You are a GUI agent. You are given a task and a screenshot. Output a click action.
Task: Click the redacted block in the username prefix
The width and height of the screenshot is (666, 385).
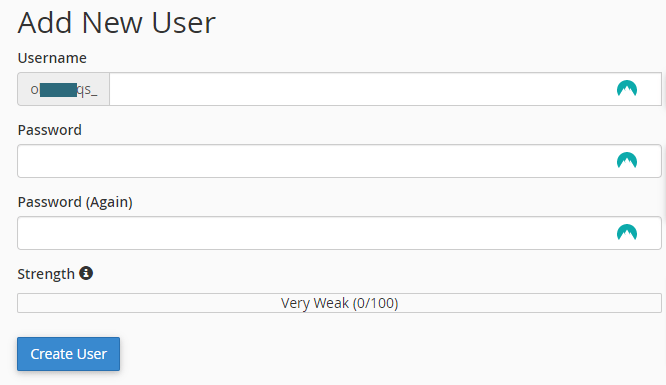click(x=58, y=90)
